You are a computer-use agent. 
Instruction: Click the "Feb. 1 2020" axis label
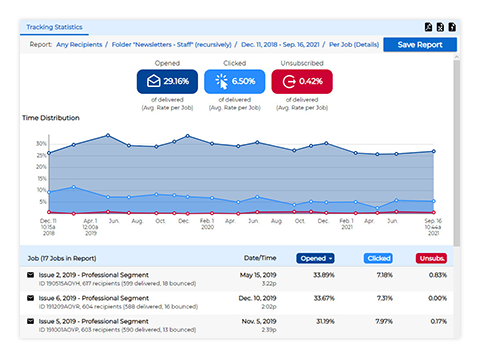pyautogui.click(x=207, y=224)
